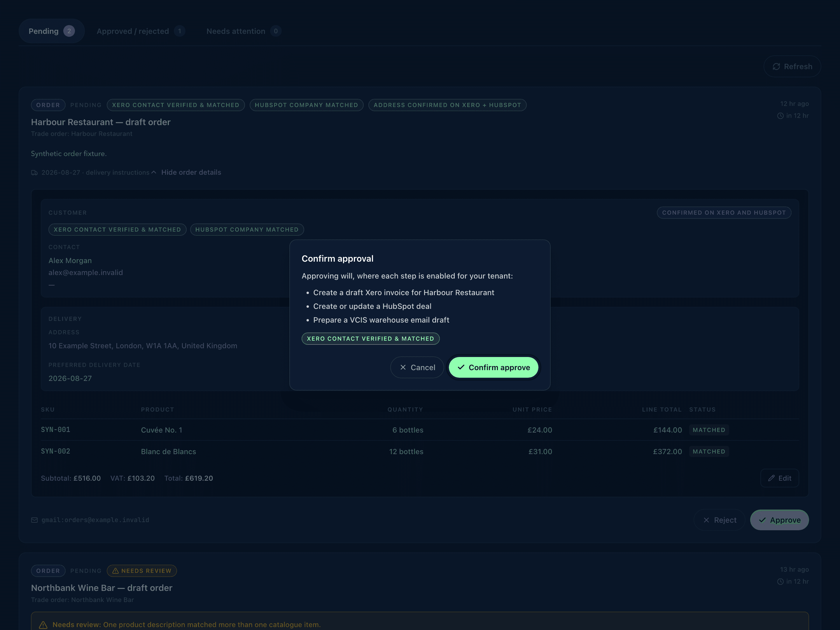Click the checkmark icon in Confirm approve
This screenshot has height=630, width=840.
461,367
